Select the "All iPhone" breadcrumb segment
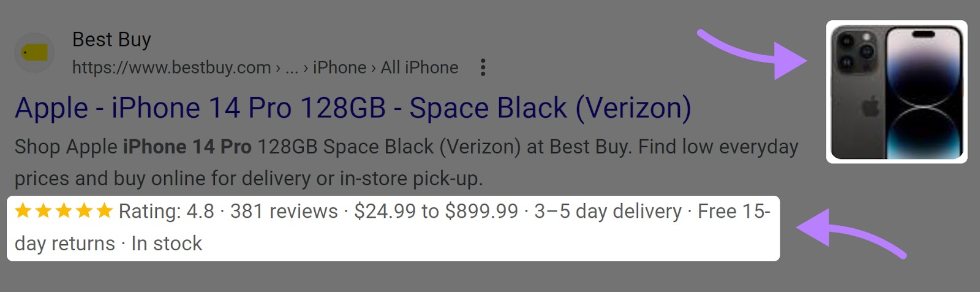 (420, 67)
